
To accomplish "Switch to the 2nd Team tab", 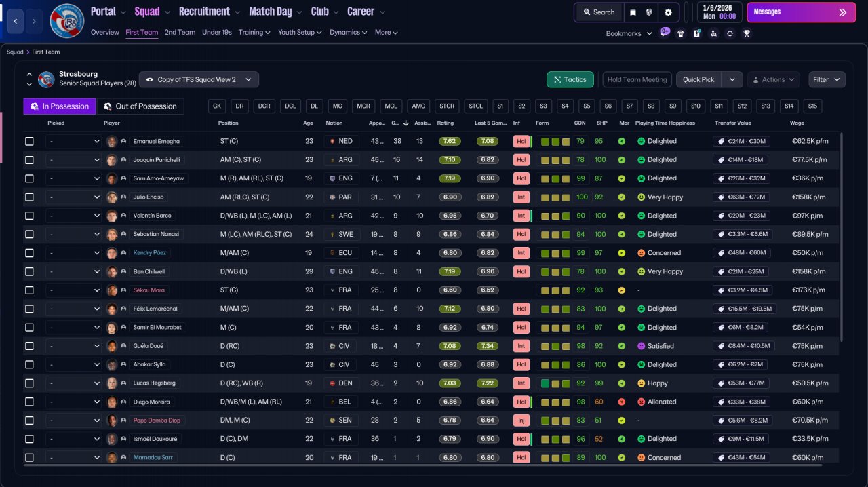I will tap(180, 32).
